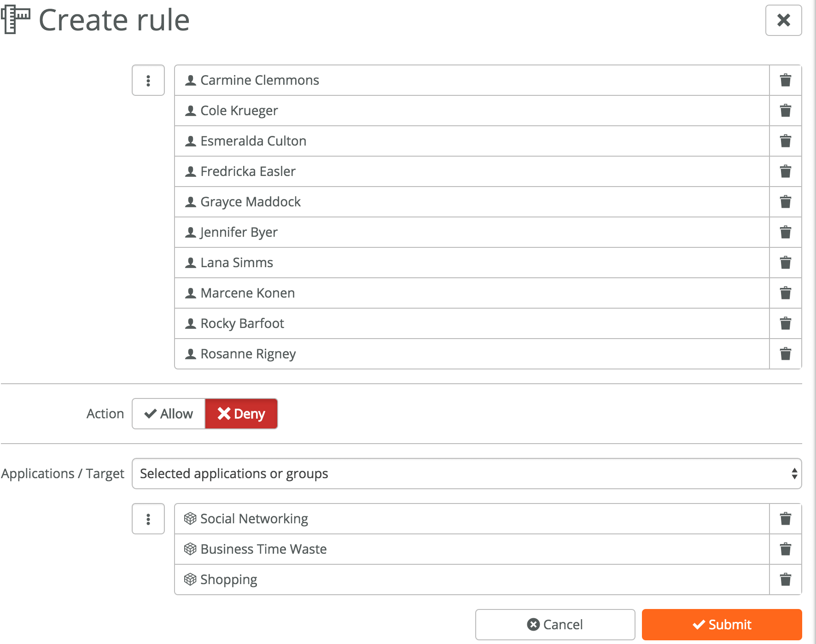The width and height of the screenshot is (816, 644).
Task: Click the Business Time Waste entry
Action: [472, 549]
